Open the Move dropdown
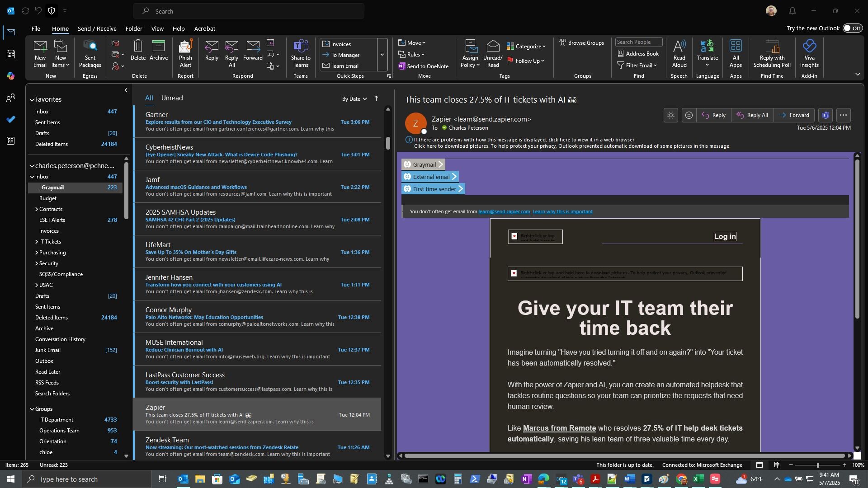 click(x=412, y=42)
